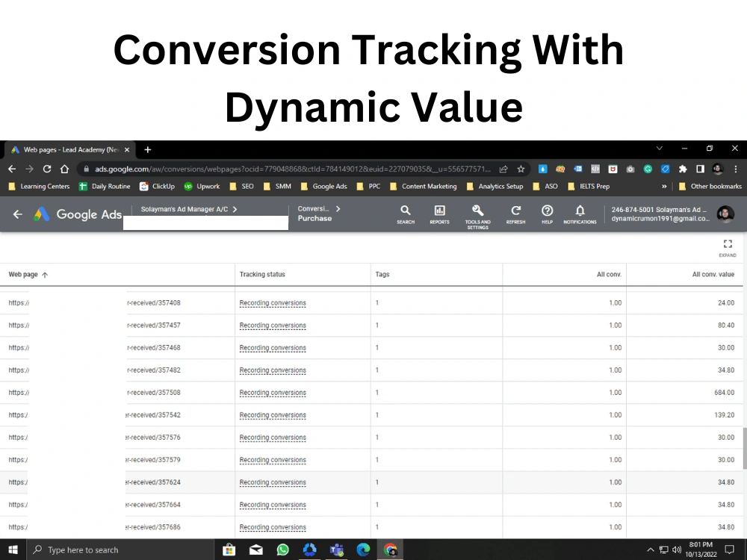Image resolution: width=747 pixels, height=560 pixels.
Task: Toggle the Chrome side panel icon
Action: click(701, 169)
